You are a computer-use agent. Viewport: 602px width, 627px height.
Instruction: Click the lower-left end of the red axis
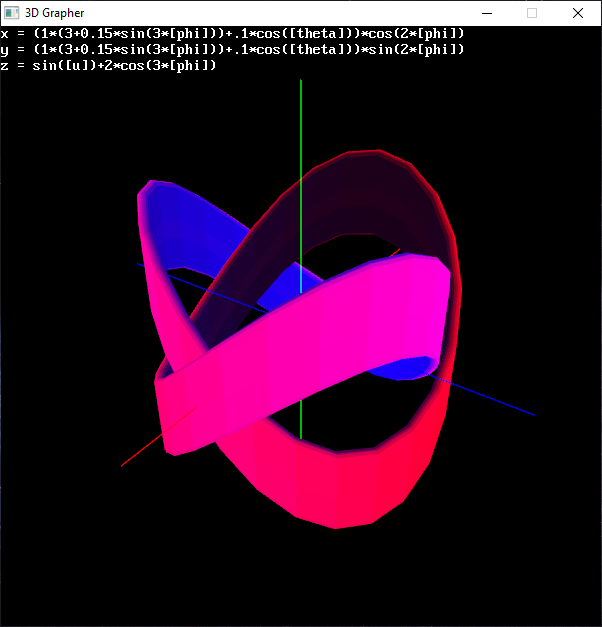click(x=124, y=464)
